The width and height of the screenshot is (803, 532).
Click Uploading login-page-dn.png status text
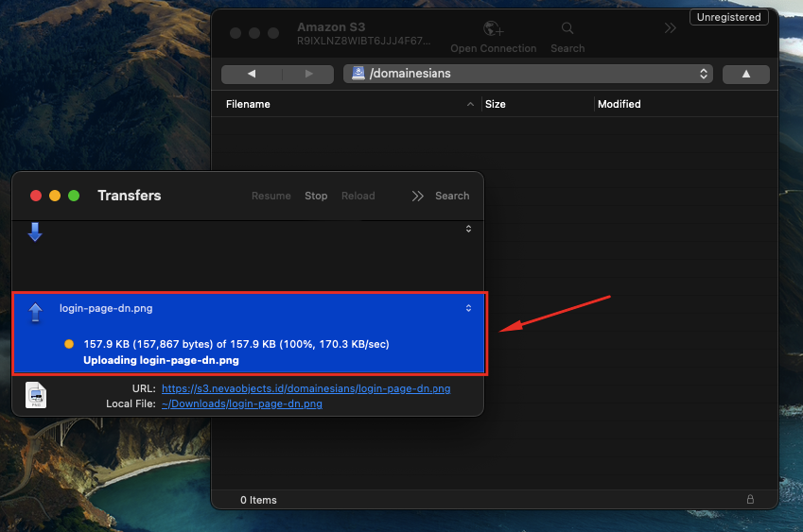[x=162, y=360]
